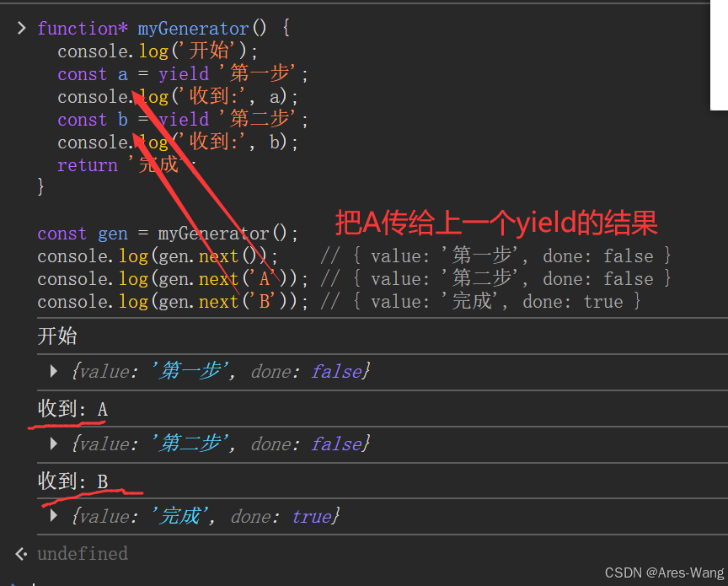The image size is (728, 586).
Task: Click the console.log('收到:', b) line
Action: pos(178,142)
